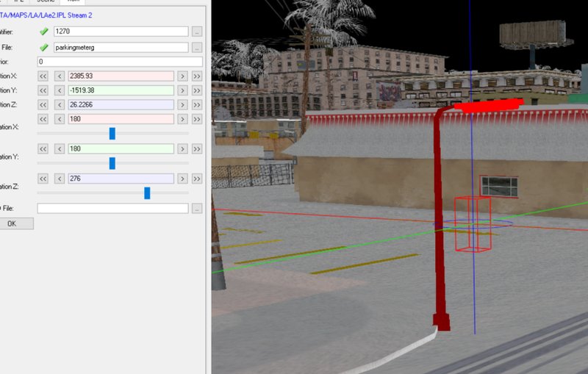Screen dimensions: 588x374
Task: Open browse button beside the empty file field
Action: click(x=197, y=209)
